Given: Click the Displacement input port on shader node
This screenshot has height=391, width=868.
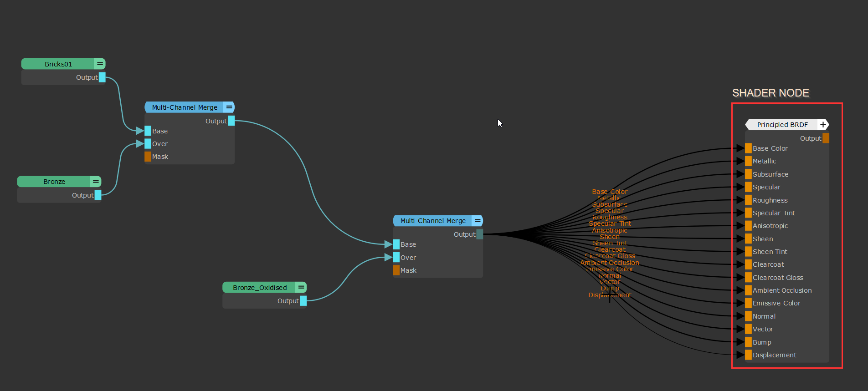Looking at the screenshot, I should point(748,355).
